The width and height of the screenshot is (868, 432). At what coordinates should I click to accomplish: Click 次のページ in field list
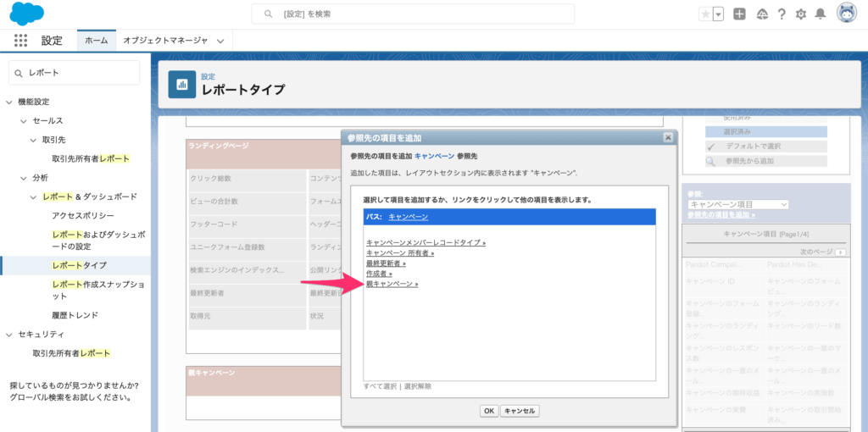[816, 252]
